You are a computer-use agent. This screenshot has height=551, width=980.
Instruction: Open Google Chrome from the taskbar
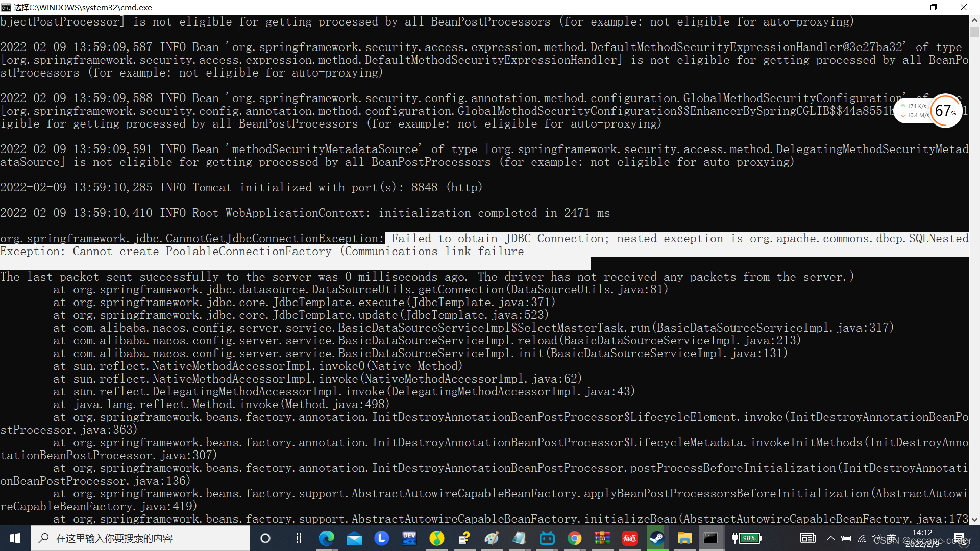click(x=574, y=538)
